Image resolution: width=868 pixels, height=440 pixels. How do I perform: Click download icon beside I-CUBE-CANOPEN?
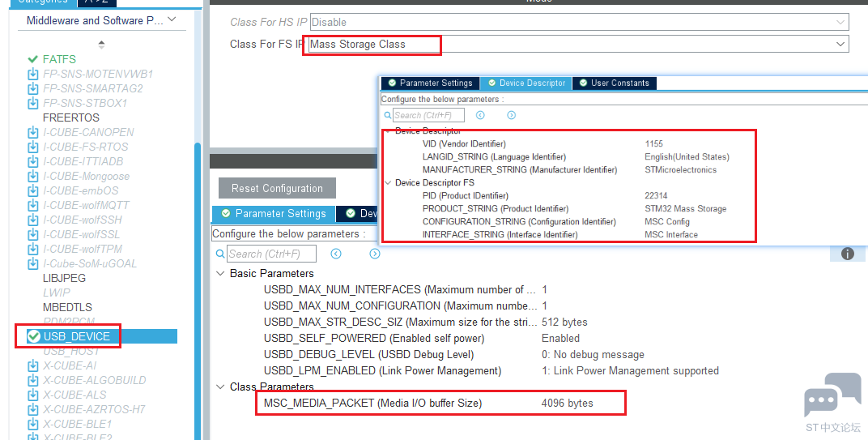click(32, 132)
